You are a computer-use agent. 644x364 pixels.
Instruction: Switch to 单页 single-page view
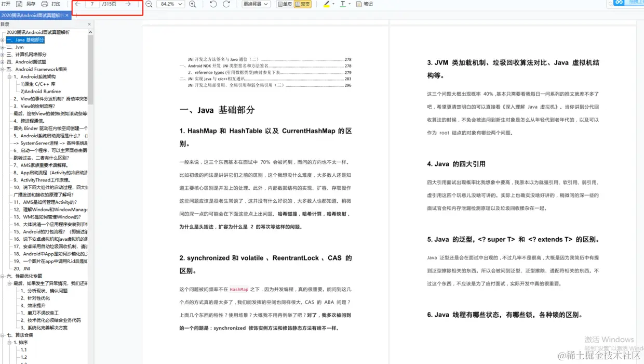pos(285,4)
